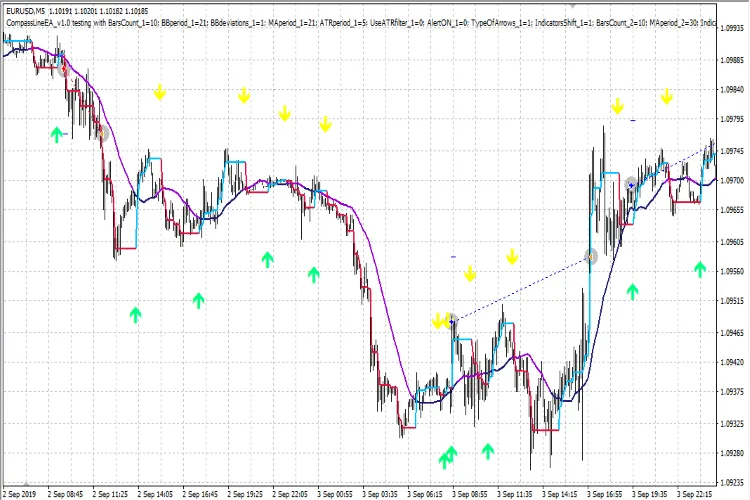This screenshot has width=750, height=500.
Task: Click the rightmost yellow down arrow near the top
Action: click(x=667, y=96)
